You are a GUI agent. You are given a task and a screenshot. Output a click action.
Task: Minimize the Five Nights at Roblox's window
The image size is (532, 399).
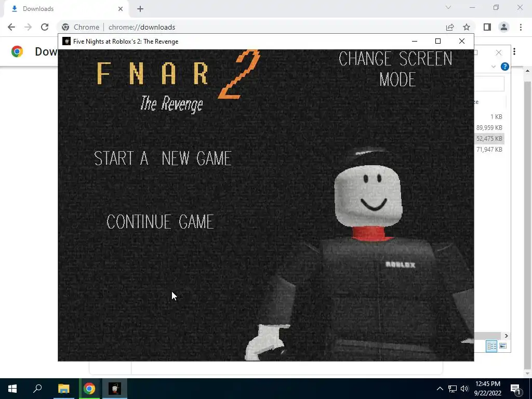414,41
